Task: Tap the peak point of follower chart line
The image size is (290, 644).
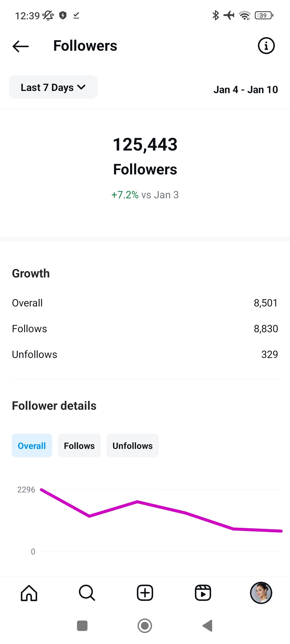Action: pyautogui.click(x=41, y=490)
